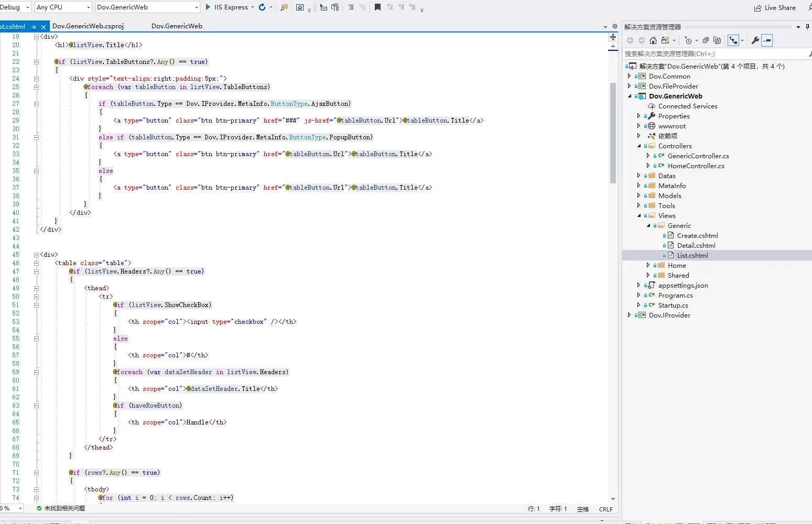812x524 pixels.
Task: Open Live Share
Action: click(775, 7)
